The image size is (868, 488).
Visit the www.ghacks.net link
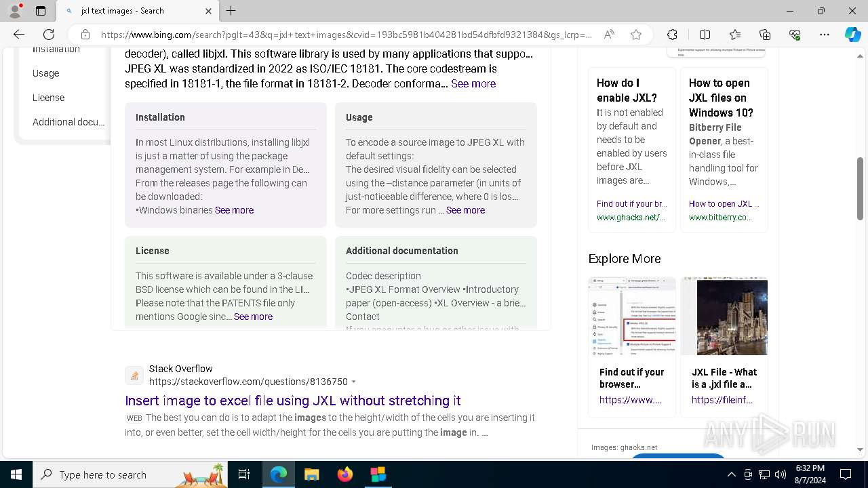[631, 218]
